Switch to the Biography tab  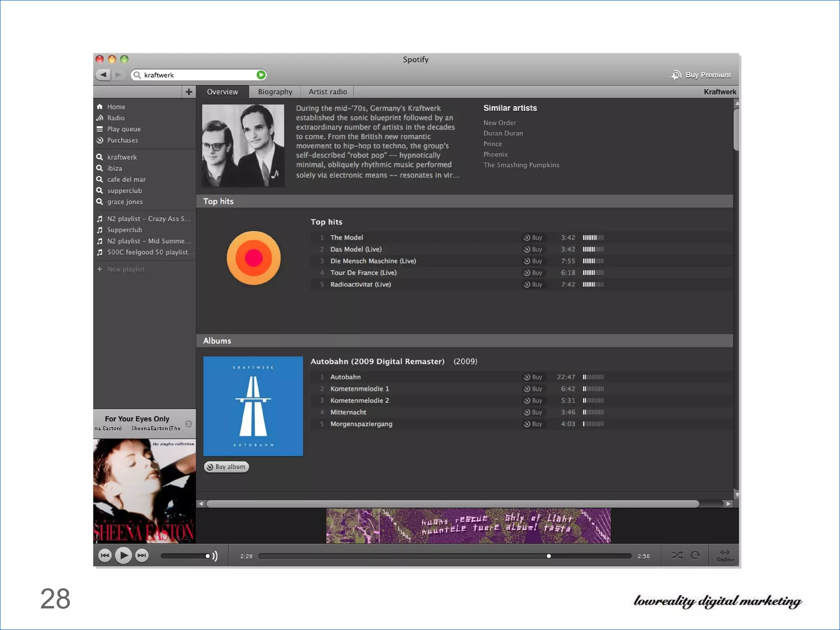tap(275, 92)
